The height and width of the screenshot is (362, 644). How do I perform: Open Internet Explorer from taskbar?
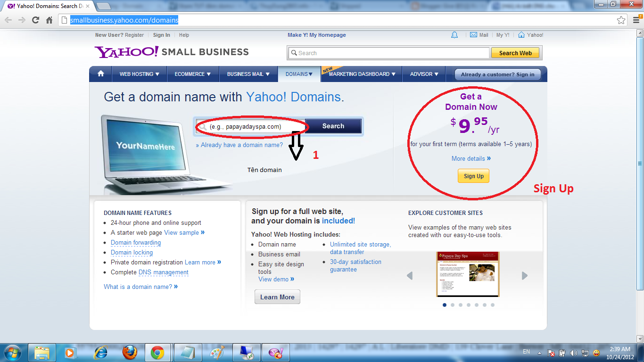tap(101, 353)
